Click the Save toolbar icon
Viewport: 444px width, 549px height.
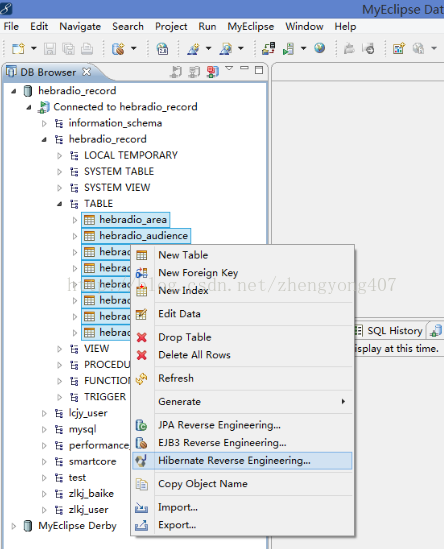click(50, 49)
